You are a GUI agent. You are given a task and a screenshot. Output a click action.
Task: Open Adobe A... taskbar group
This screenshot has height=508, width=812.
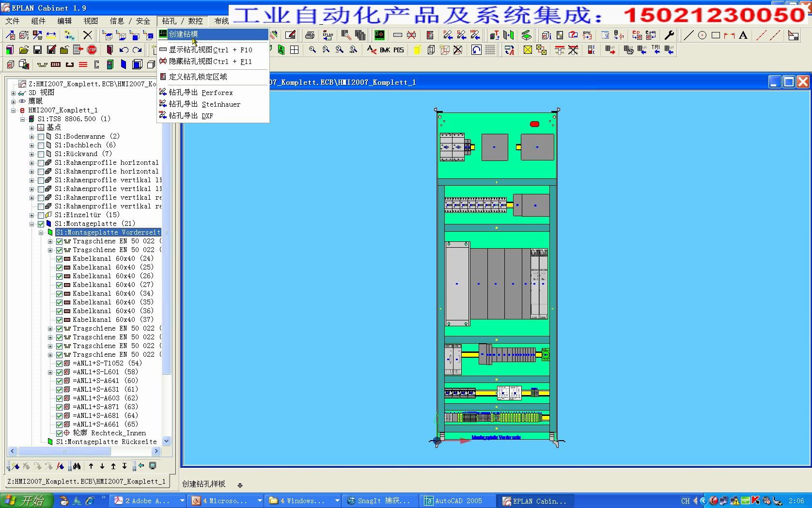coord(148,501)
